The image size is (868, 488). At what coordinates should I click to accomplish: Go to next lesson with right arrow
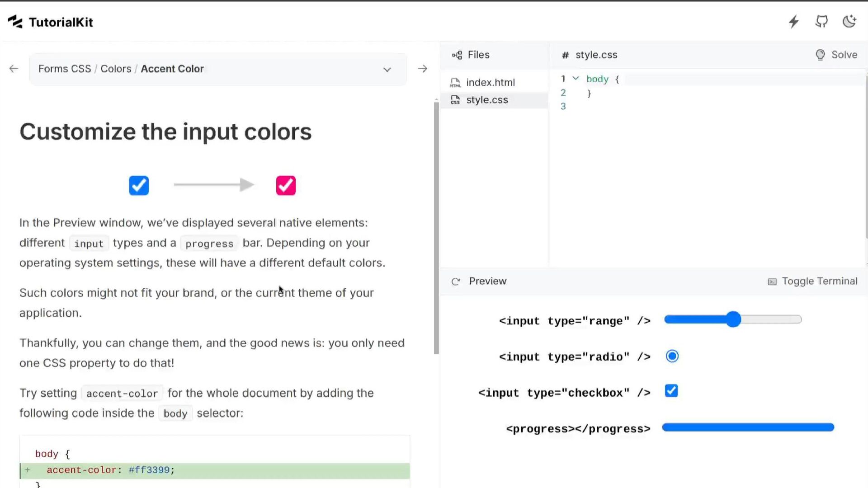pos(422,69)
